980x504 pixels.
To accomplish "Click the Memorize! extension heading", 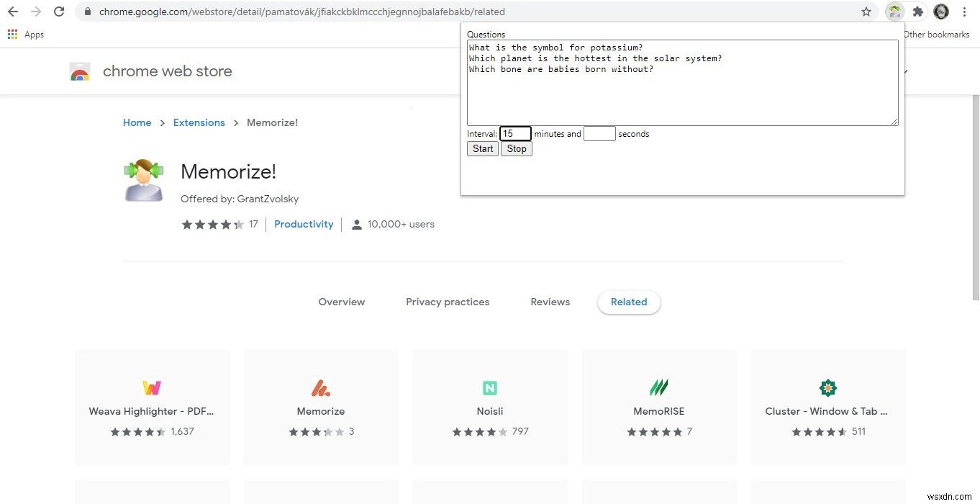I will (228, 171).
